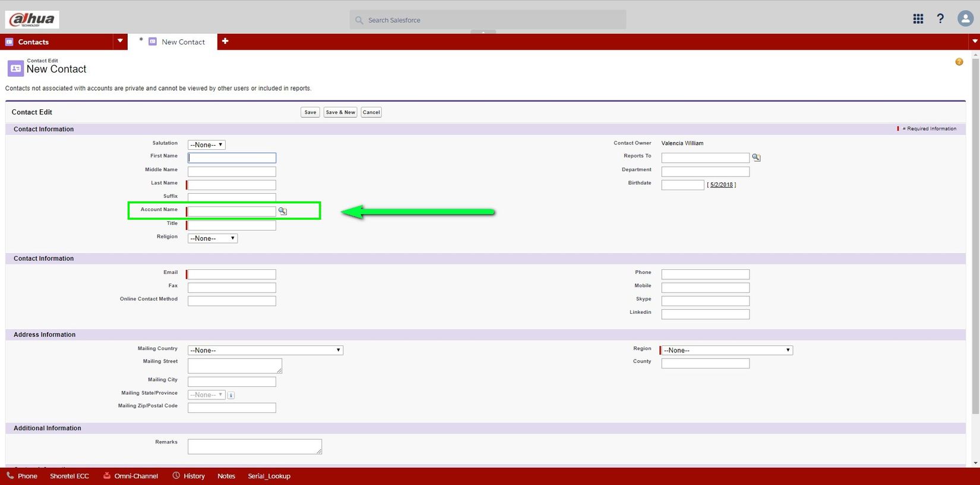Open the Mailing Country dropdown
Image resolution: width=980 pixels, height=485 pixels.
click(265, 350)
